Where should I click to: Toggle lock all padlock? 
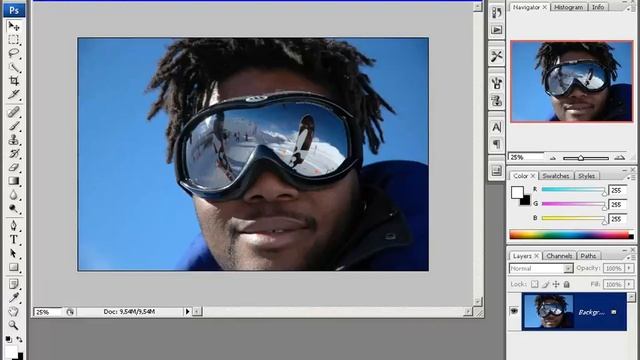[x=567, y=284]
